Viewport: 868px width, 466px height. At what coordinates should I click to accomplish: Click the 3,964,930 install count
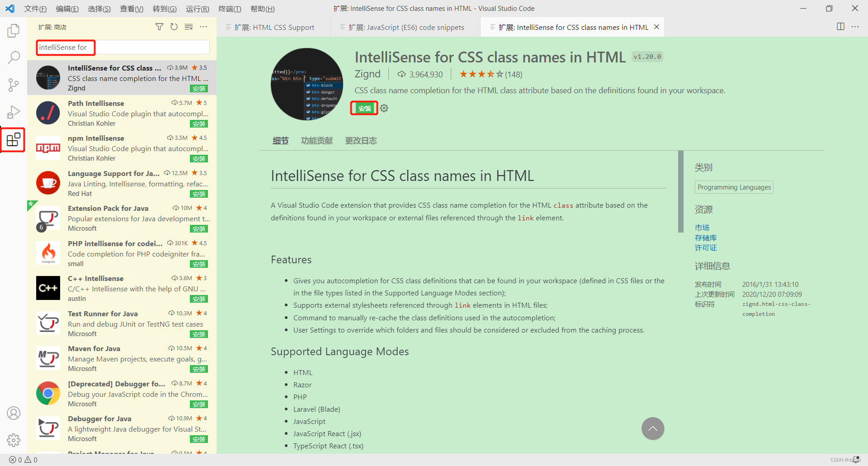coord(420,74)
